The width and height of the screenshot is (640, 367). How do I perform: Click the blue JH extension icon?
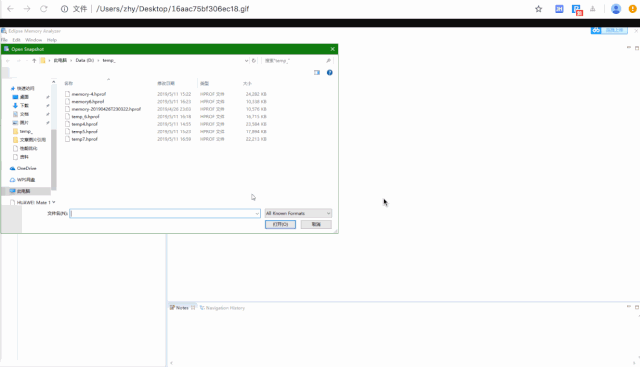[559, 9]
